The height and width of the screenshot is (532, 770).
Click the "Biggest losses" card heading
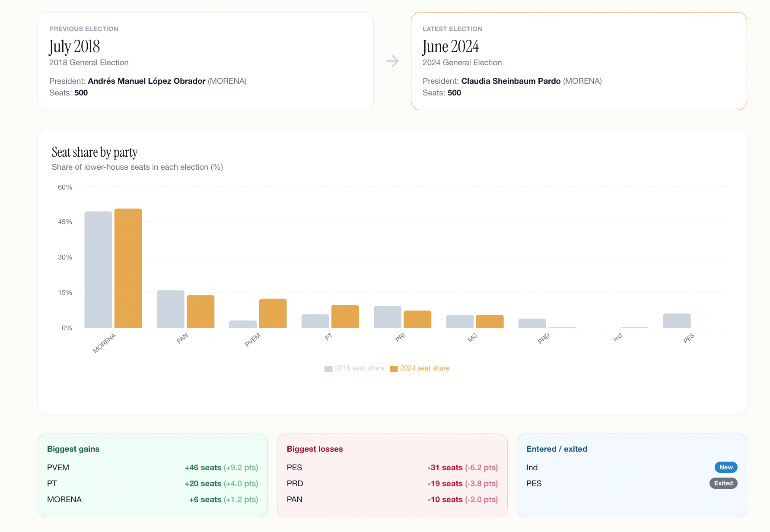tap(315, 449)
